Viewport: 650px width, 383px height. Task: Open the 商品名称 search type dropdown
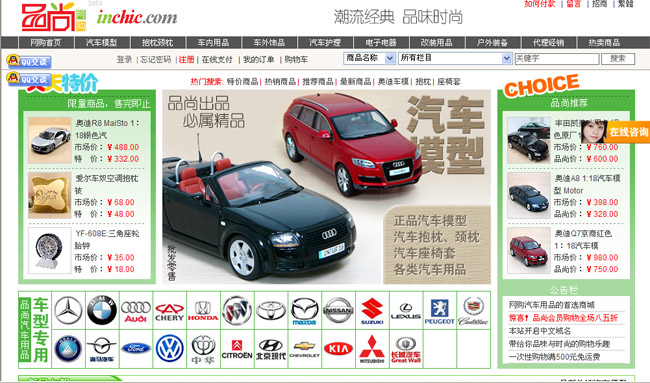tap(369, 58)
